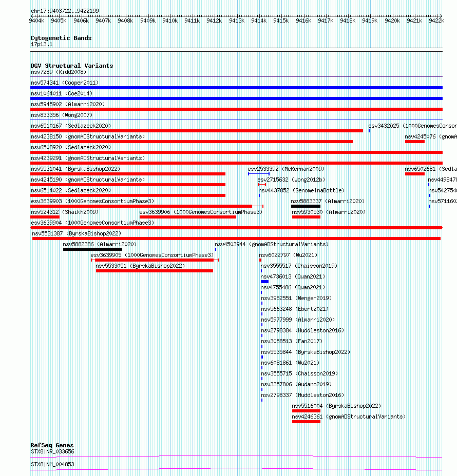Click the black bar under nsv5883337
The width and height of the screenshot is (457, 476).
(306, 206)
